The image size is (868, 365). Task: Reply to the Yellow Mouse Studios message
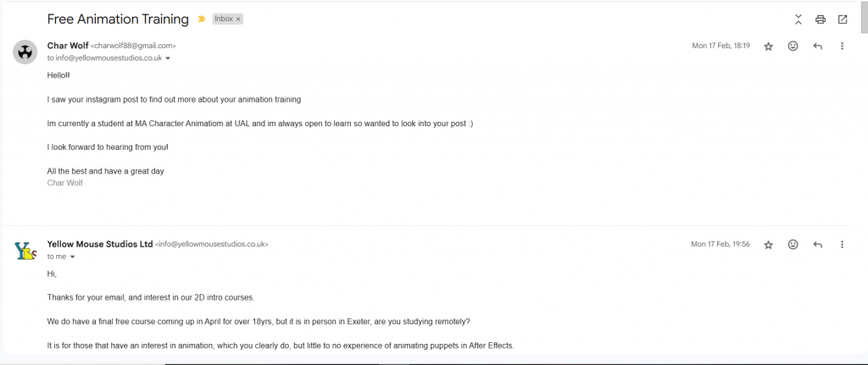pyautogui.click(x=818, y=245)
